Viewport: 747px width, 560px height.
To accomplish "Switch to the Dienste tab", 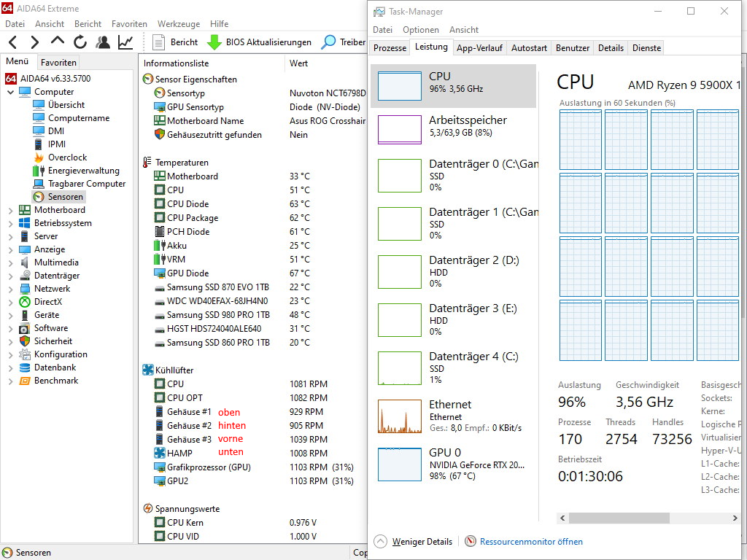I will coord(646,47).
